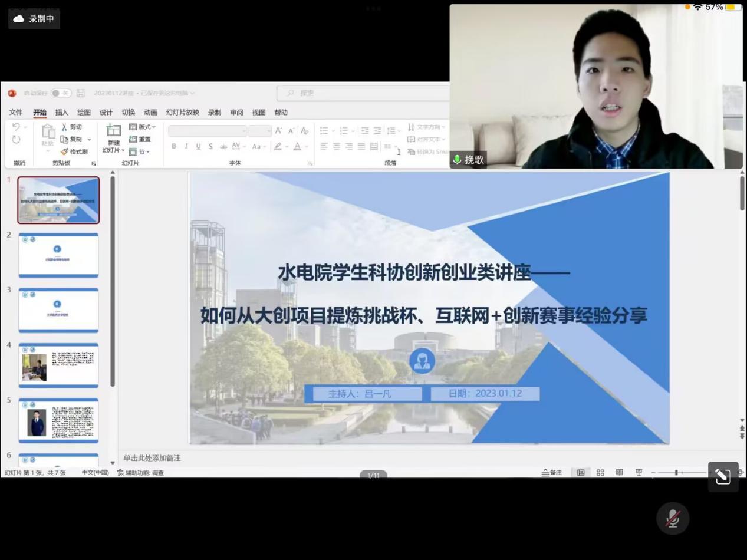Switch to Reading view icon in status bar
The image size is (747, 560).
[619, 473]
